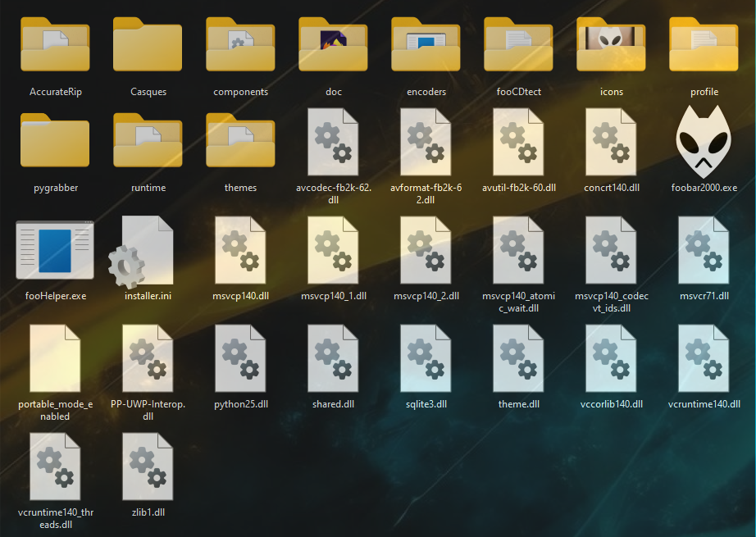Select the encoders folder
756x537 pixels.
(x=426, y=44)
